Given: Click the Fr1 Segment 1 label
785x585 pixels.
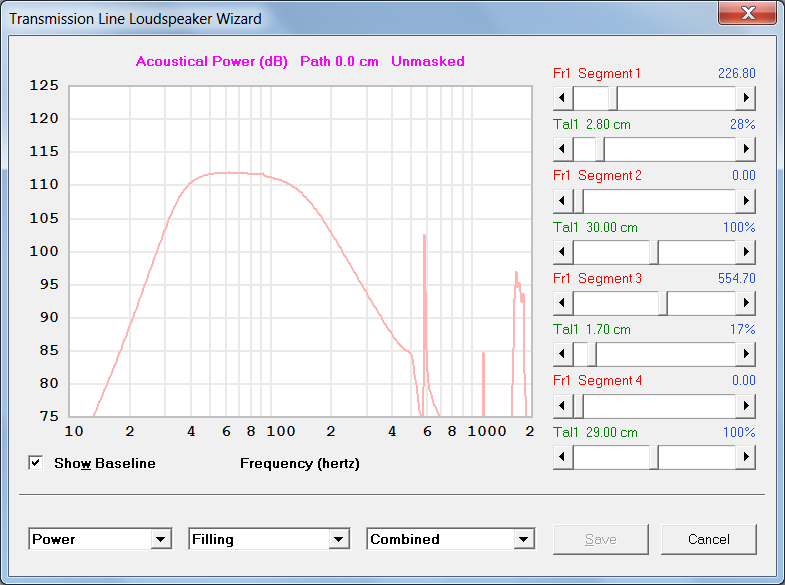Looking at the screenshot, I should click(597, 74).
